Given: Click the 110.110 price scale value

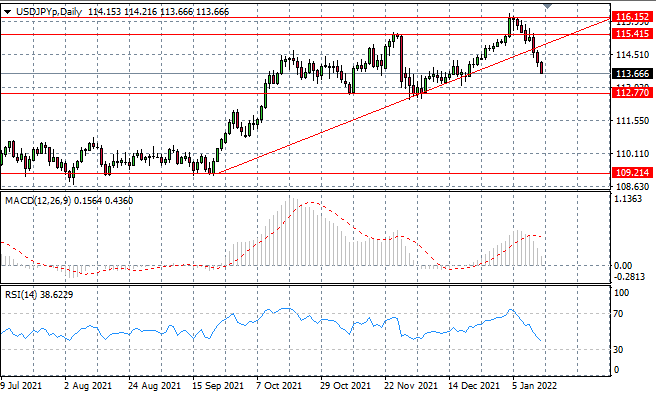Looking at the screenshot, I should (633, 154).
